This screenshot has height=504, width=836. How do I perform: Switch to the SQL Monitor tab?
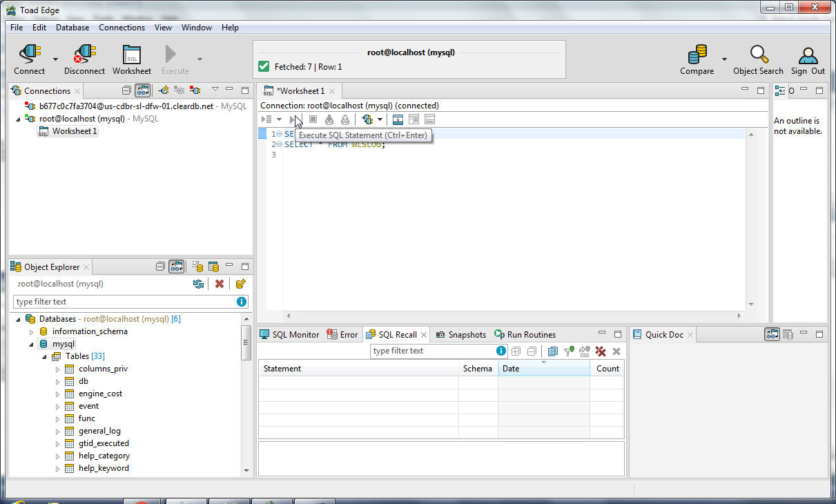(x=289, y=334)
